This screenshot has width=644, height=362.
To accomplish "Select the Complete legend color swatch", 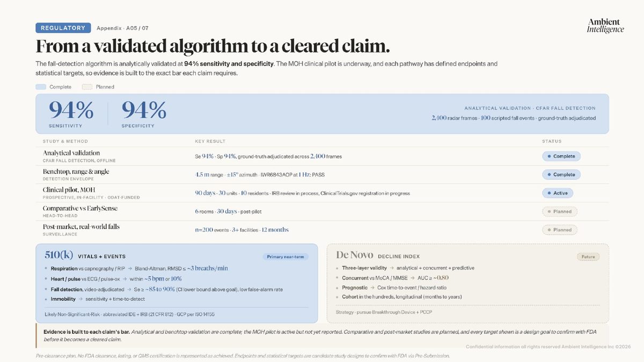I will pos(41,87).
